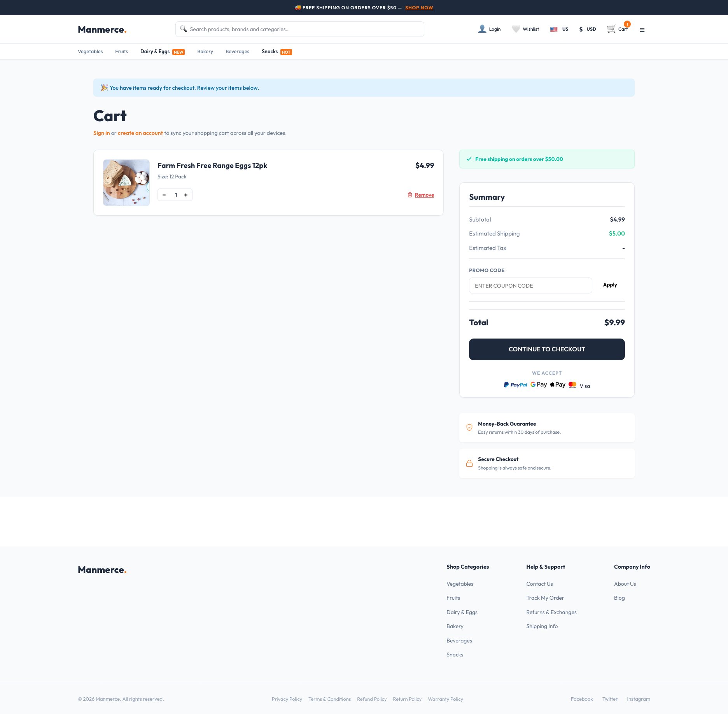The height and width of the screenshot is (714, 728).
Task: Open the Dairy & Eggs category
Action: pos(155,52)
